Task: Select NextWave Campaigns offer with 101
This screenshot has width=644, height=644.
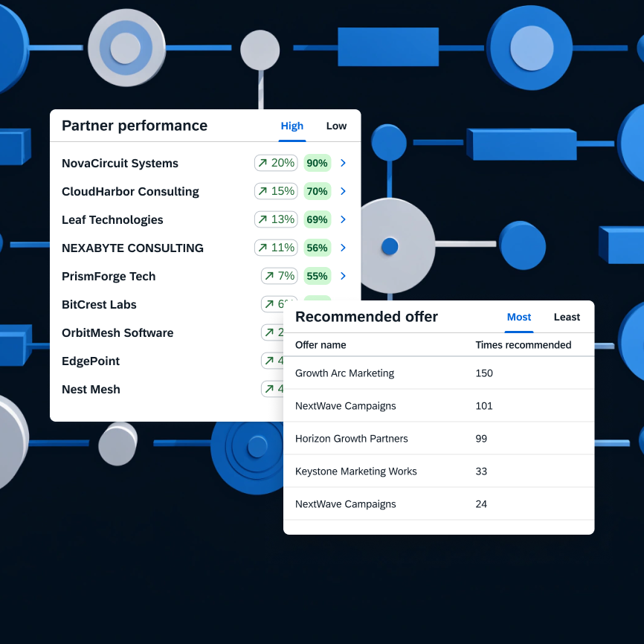Action: coord(345,406)
